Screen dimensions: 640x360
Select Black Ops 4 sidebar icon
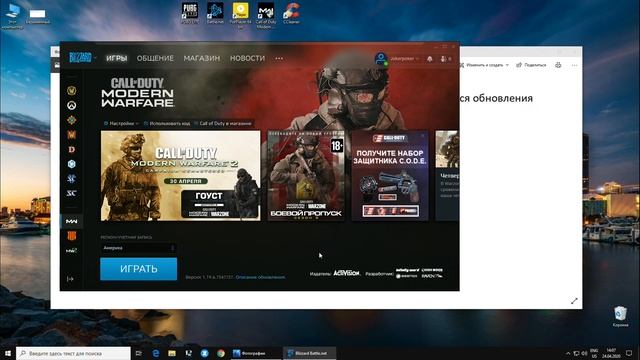(x=71, y=236)
